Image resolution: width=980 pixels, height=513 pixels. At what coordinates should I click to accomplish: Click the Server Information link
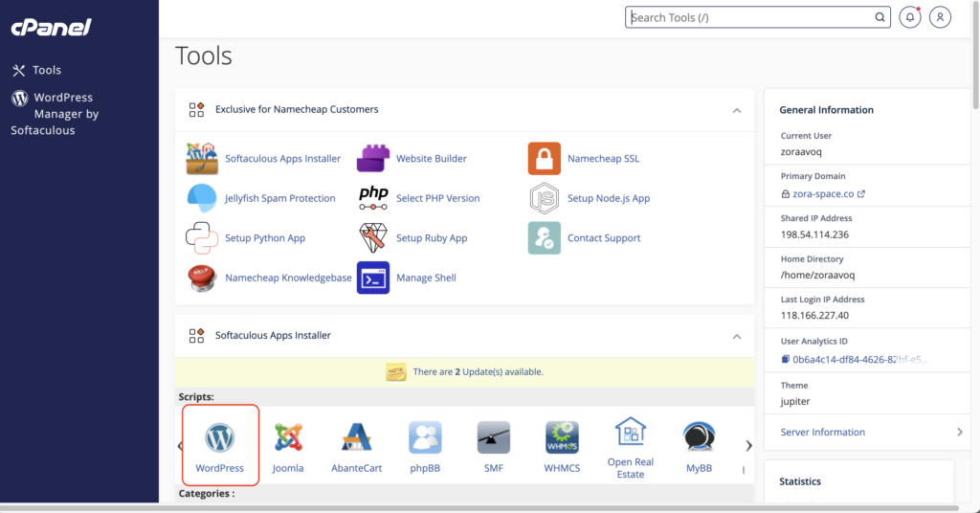pos(822,433)
